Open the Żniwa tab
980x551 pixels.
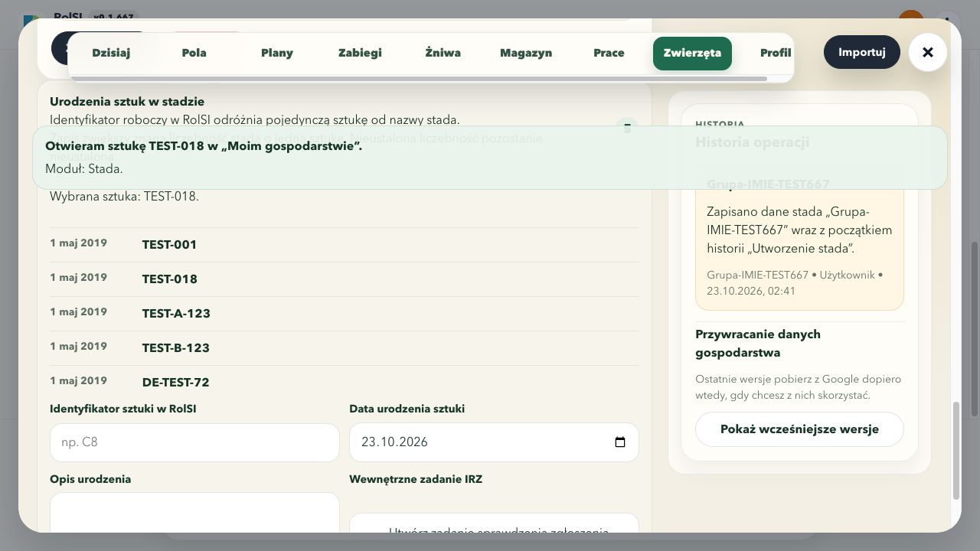point(443,53)
